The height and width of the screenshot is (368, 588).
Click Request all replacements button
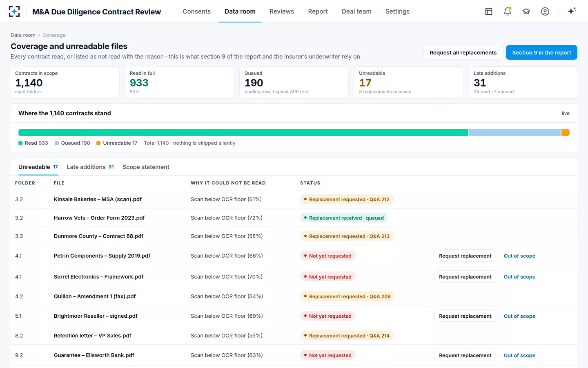(x=463, y=52)
